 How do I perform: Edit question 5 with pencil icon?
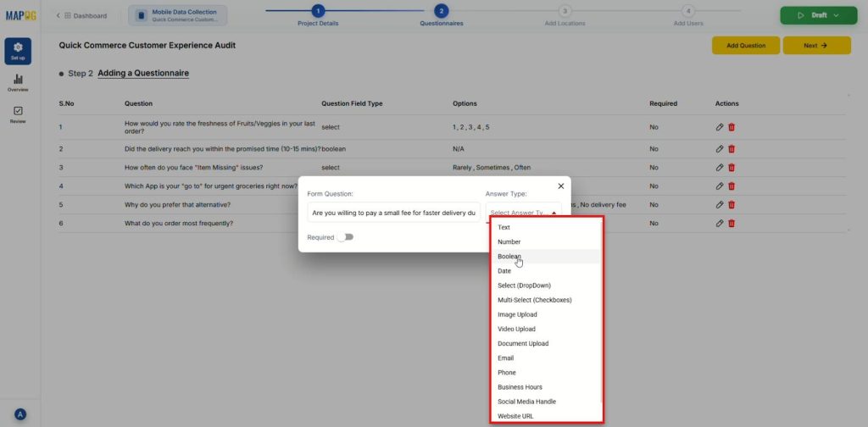(x=719, y=205)
